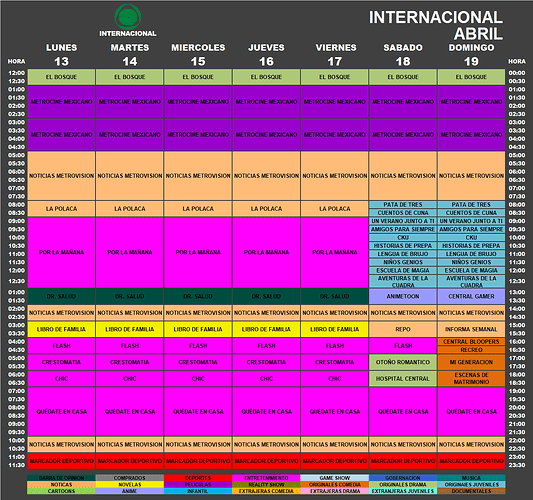
Task: Select the NOTICAS orange legend swatch
Action: coord(61,484)
